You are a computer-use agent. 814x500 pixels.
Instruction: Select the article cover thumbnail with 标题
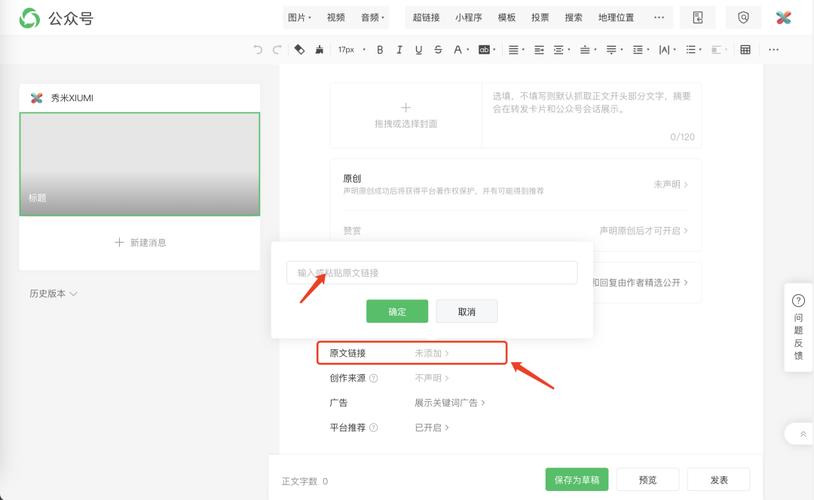point(140,164)
